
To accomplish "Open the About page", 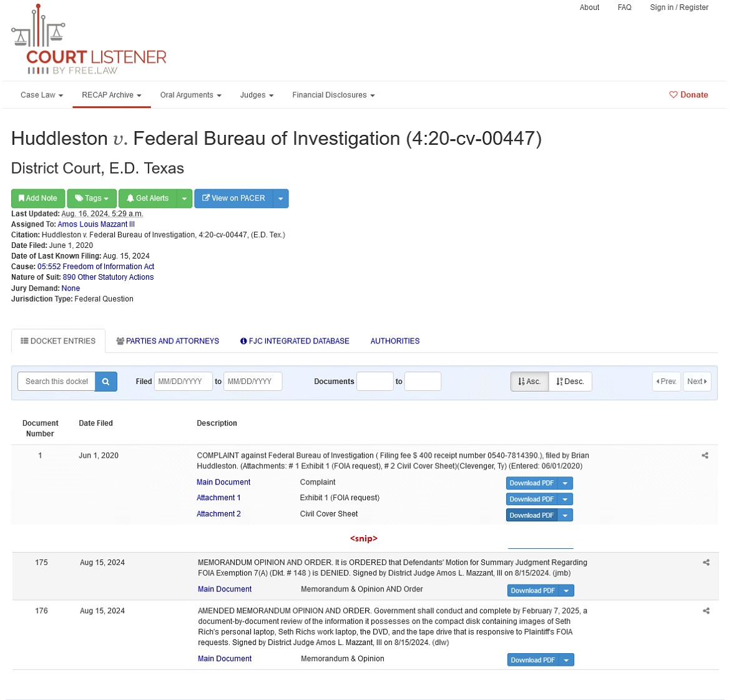I will point(589,7).
